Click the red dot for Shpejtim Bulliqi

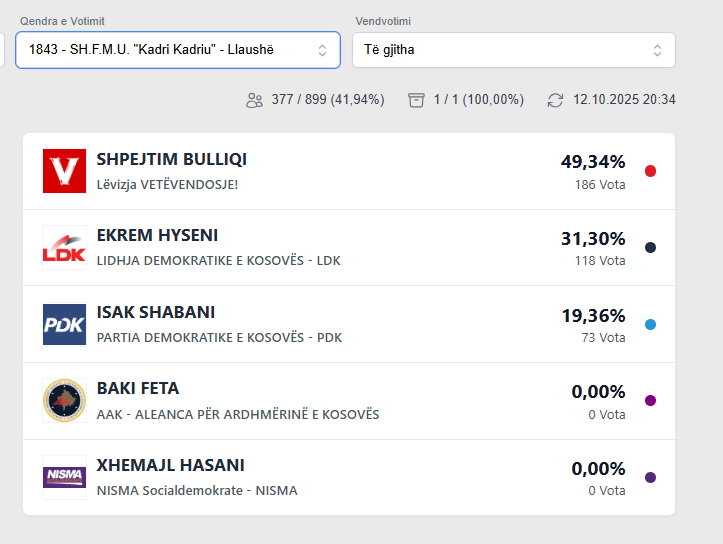pyautogui.click(x=650, y=171)
